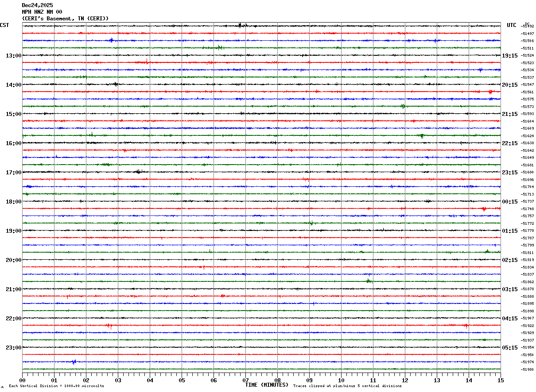Click minute tick label 15 on axis
This screenshot has height=392, width=536.
pyautogui.click(x=501, y=380)
